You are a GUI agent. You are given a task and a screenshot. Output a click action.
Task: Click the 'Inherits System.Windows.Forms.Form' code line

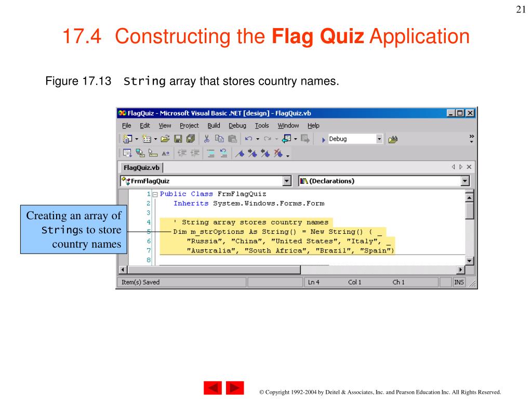click(x=249, y=203)
